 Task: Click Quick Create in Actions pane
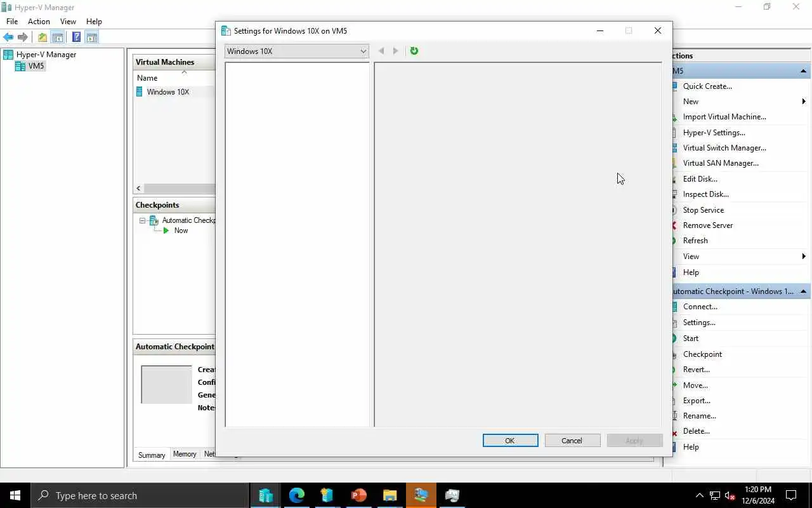coord(707,86)
